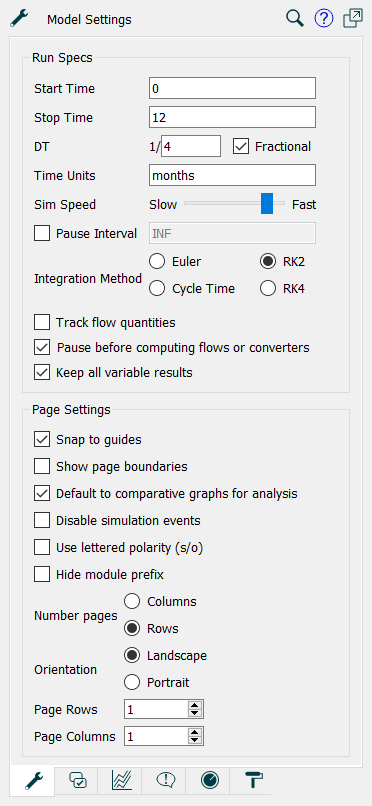
Task: Click the search magnifier icon
Action: (295, 19)
